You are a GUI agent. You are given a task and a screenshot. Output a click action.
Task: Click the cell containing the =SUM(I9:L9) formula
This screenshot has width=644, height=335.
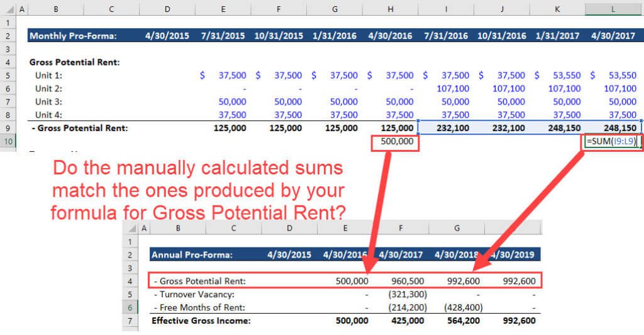click(613, 142)
